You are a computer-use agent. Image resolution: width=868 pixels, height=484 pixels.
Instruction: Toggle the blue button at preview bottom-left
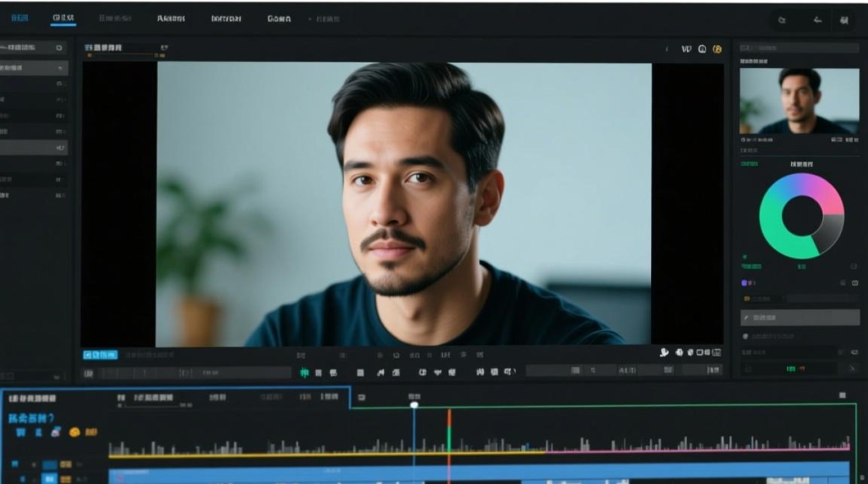(100, 354)
